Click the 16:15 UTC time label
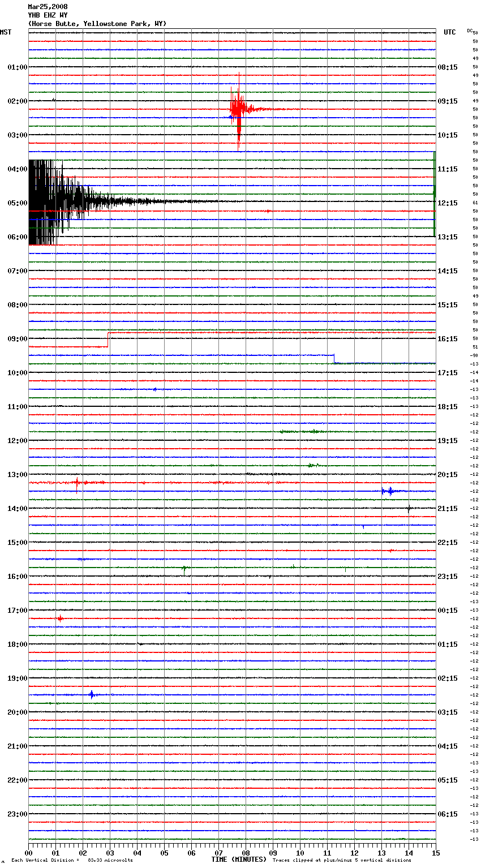This screenshot has height=868, width=481. pyautogui.click(x=448, y=339)
